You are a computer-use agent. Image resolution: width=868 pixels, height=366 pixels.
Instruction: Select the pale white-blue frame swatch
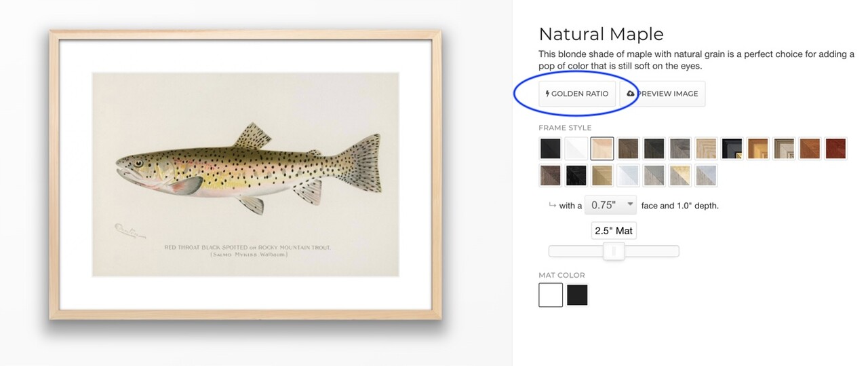coord(628,176)
